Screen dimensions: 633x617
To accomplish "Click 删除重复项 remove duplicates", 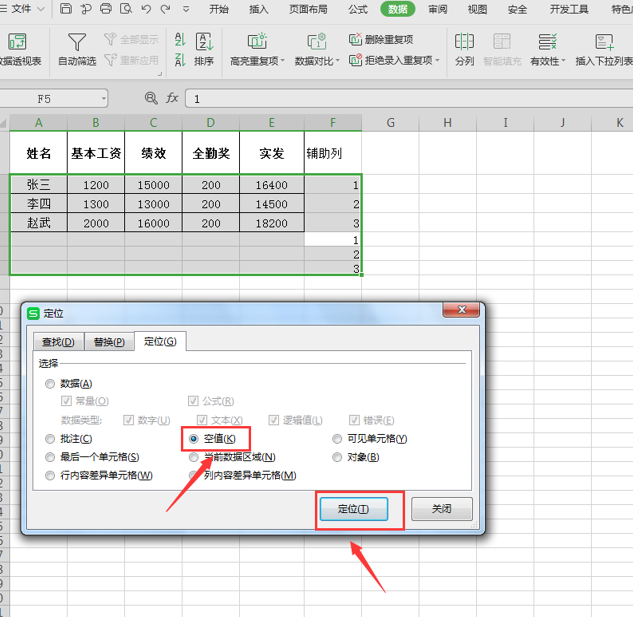I will 381,39.
